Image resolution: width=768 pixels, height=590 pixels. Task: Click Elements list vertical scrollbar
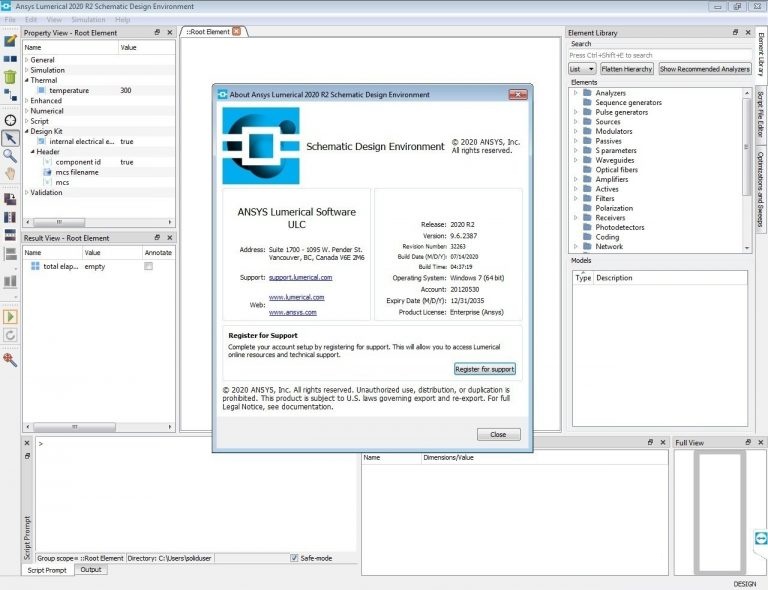[x=746, y=147]
